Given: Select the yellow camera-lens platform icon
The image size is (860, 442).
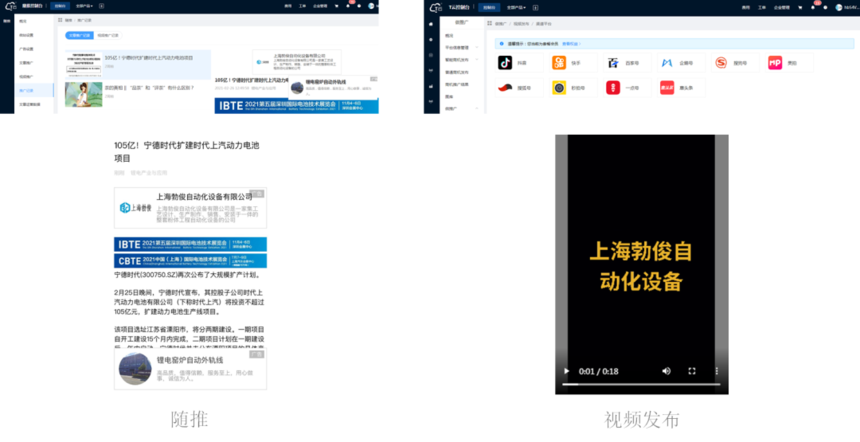Looking at the screenshot, I should (x=558, y=88).
